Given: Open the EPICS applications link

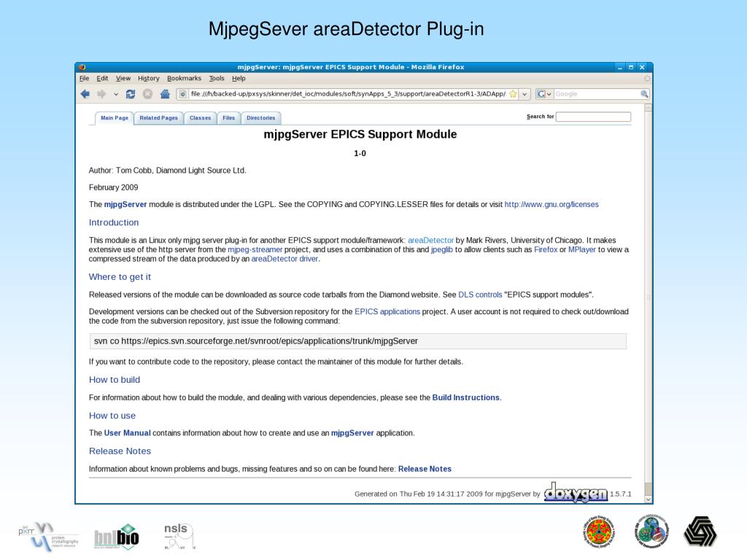Looking at the screenshot, I should [x=387, y=311].
